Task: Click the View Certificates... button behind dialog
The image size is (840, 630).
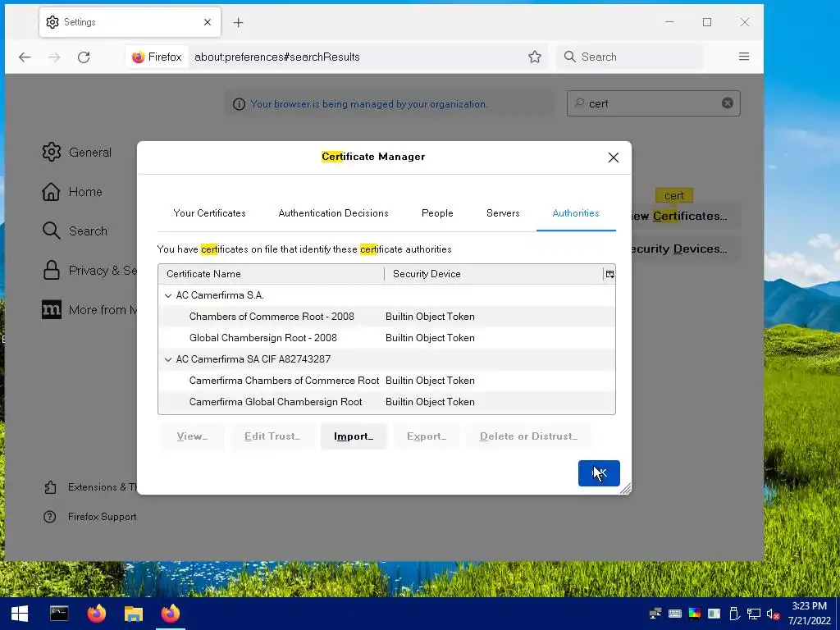Action: (687, 216)
